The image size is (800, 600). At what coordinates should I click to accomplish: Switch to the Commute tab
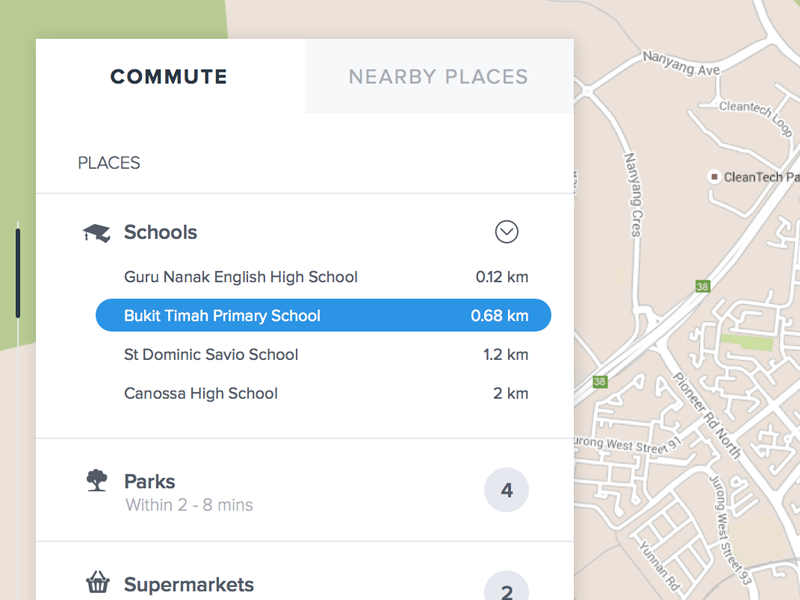click(x=169, y=77)
